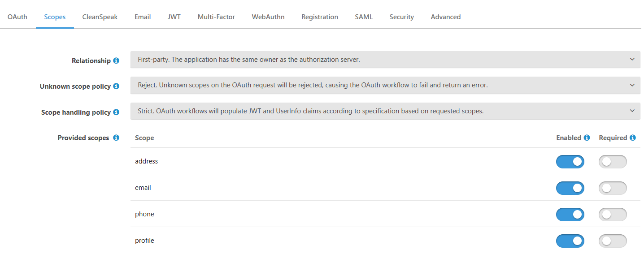Switch to the Registration tab
644x271 pixels.
point(320,17)
